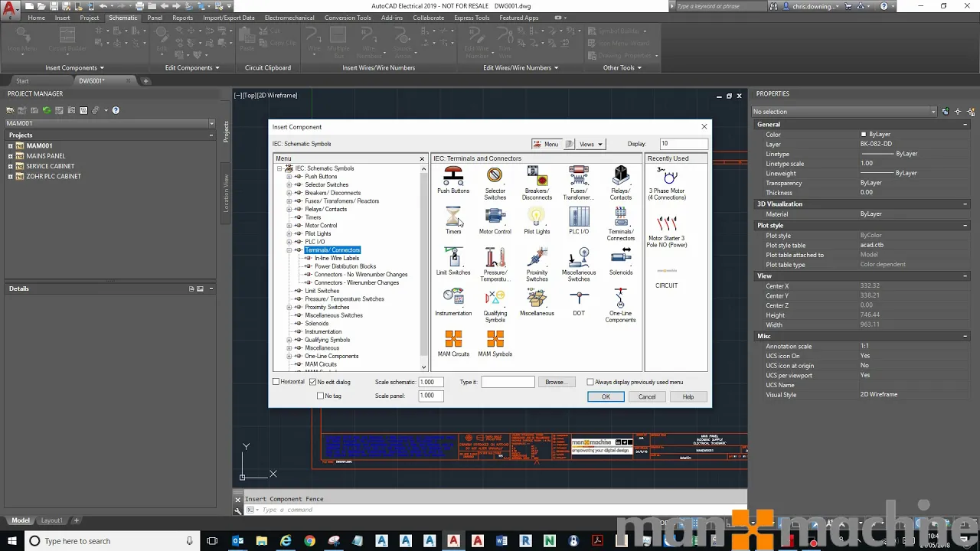Screen dimensions: 980x551
Task: Pick the Instrumentation gauge icon
Action: point(453,298)
